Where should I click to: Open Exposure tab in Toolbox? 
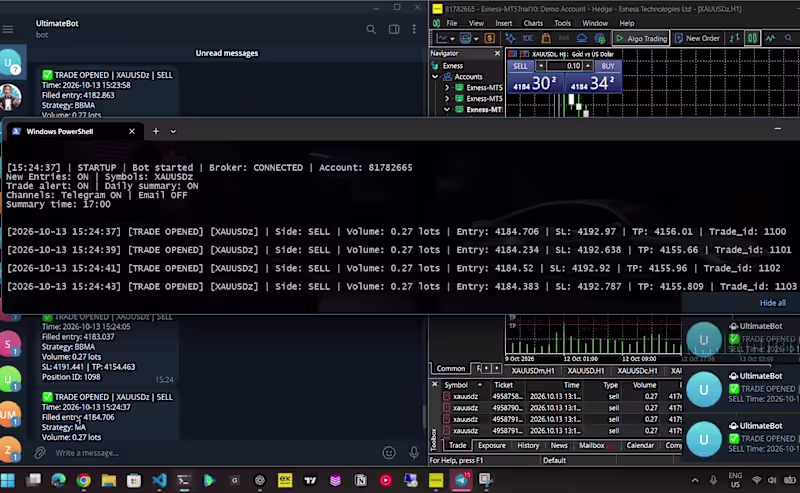491,445
